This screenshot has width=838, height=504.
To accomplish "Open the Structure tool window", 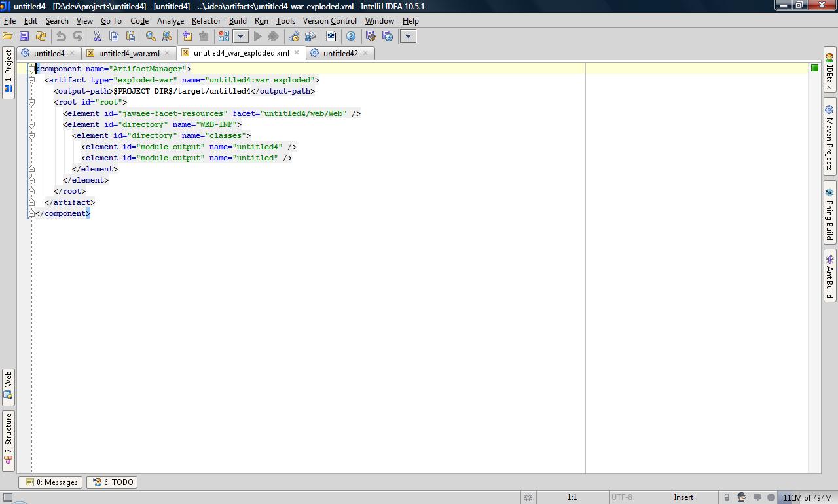I will tap(9, 440).
